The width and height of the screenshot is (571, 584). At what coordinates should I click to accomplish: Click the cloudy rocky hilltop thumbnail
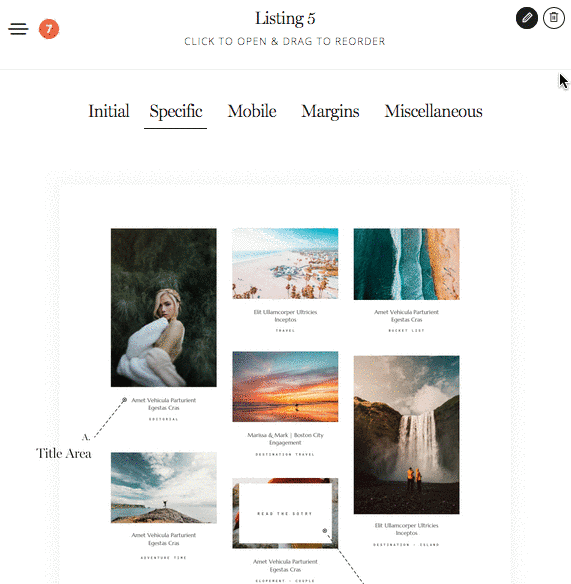[x=164, y=488]
